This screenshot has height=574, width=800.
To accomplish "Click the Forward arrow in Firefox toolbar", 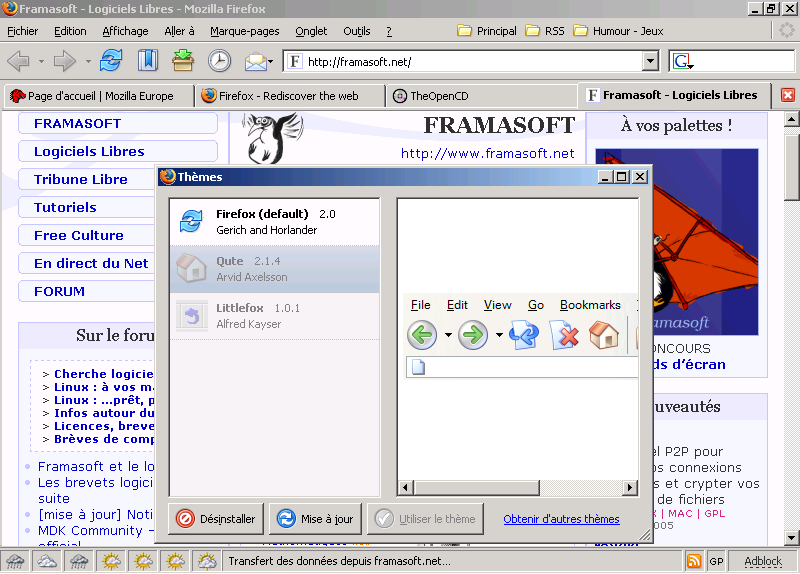I will click(x=65, y=62).
